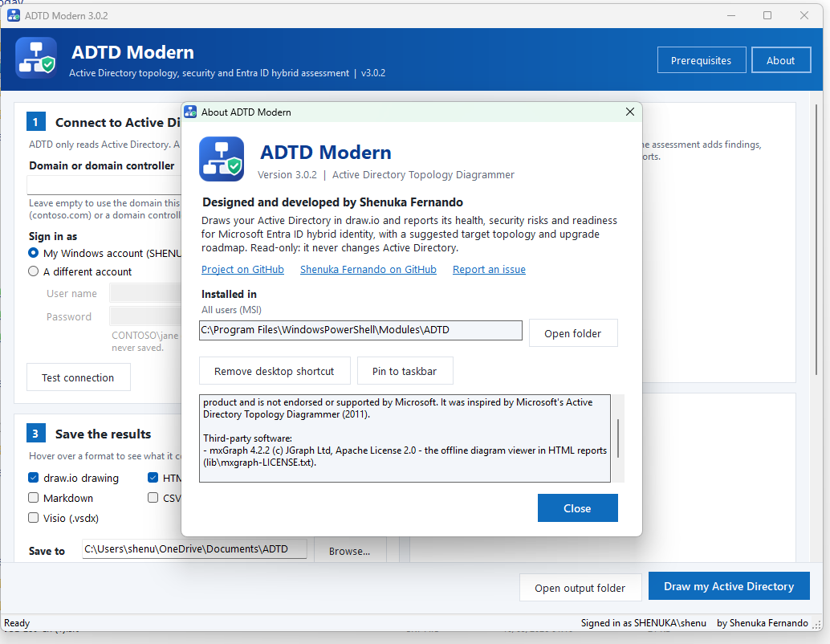Viewport: 830px width, 644px height.
Task: Click the Password field
Action: [x=145, y=316]
